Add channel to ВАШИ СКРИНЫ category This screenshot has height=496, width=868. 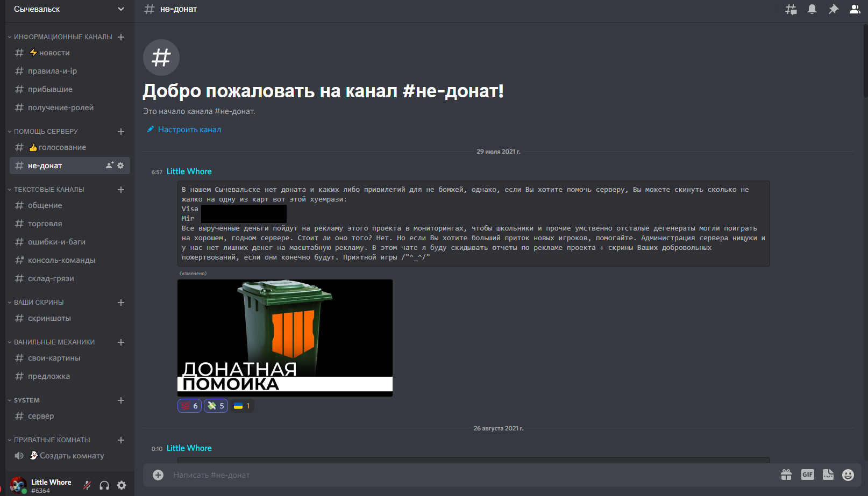pyautogui.click(x=121, y=303)
